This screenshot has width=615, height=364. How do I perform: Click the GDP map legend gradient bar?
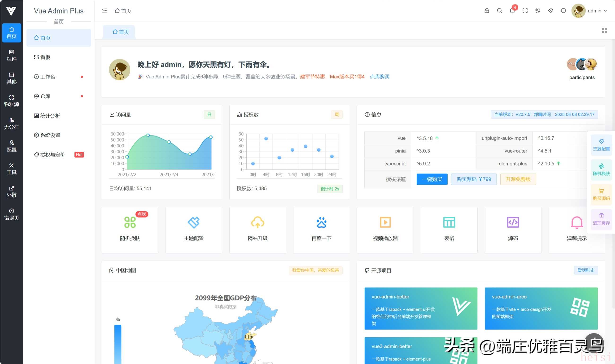[x=118, y=343]
